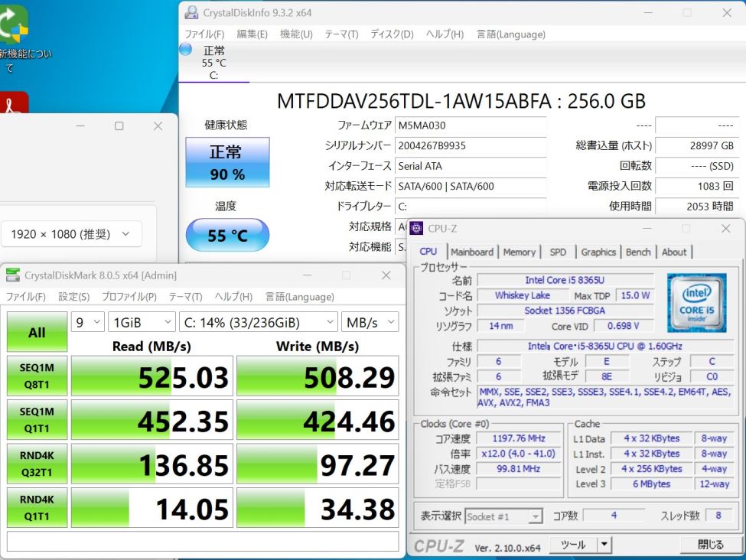Switch to the About tab in CPU-Z

pos(674,252)
